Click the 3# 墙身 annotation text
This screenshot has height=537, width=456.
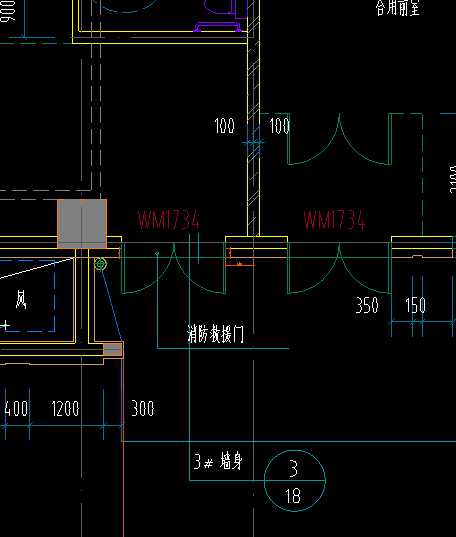click(218, 461)
